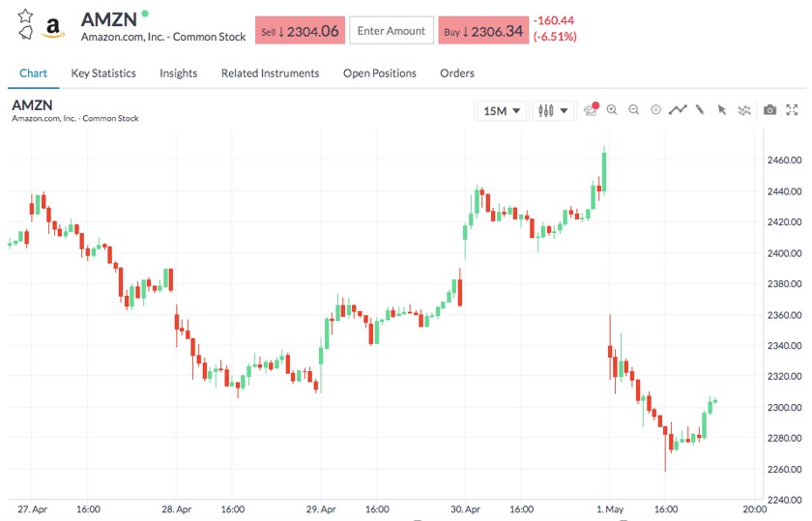Open the 15M timeframe dropdown
This screenshot has width=812, height=521.
pyautogui.click(x=502, y=111)
